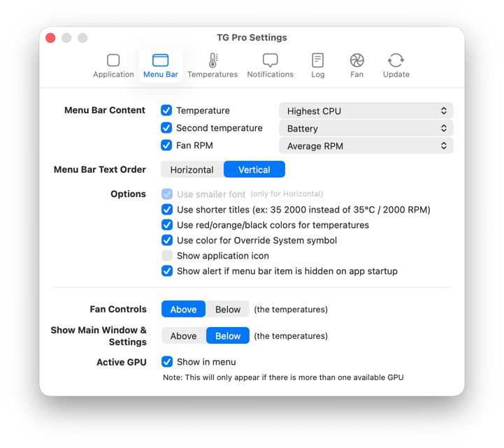504x448 pixels.
Task: Click the note about more than one GPU
Action: (x=283, y=377)
